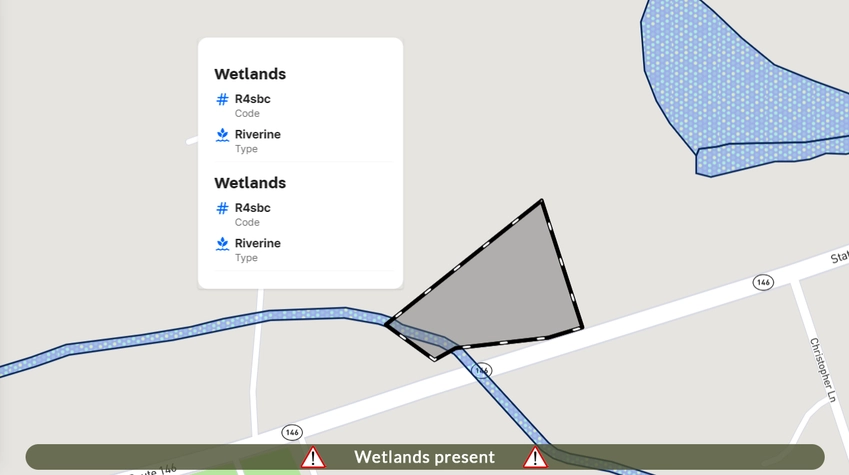849x475 pixels.
Task: Click the first R4sbc code value
Action: pyautogui.click(x=252, y=99)
